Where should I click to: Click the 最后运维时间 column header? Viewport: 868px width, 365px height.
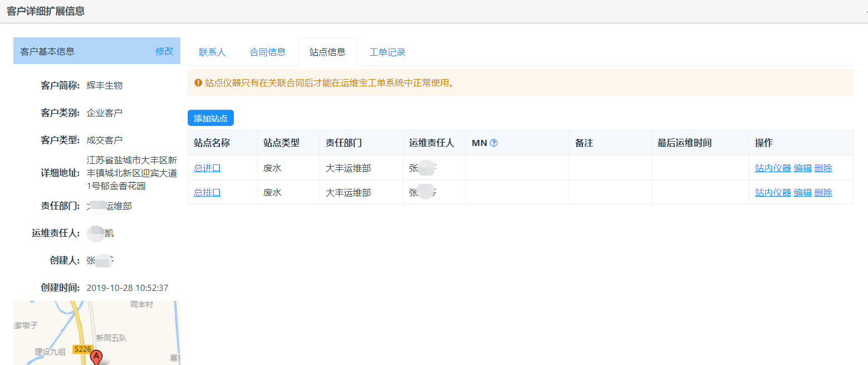coord(684,143)
